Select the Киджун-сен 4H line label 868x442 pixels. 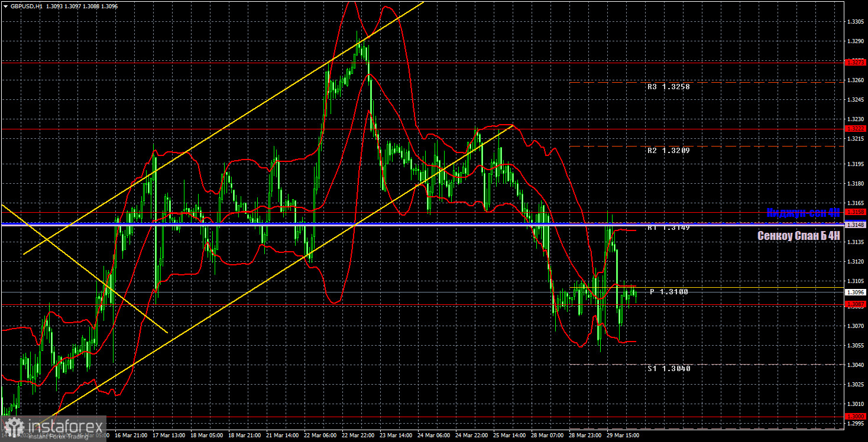pyautogui.click(x=802, y=213)
